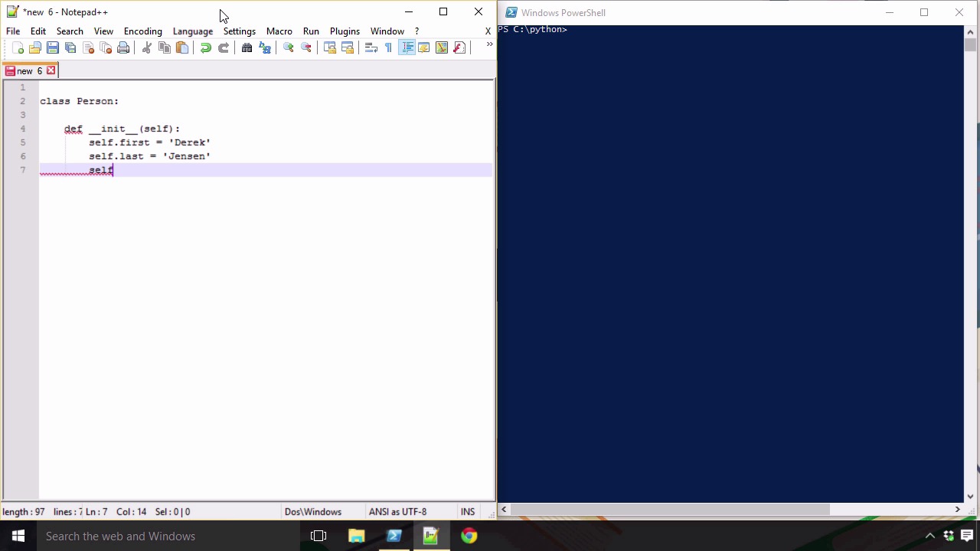Viewport: 980px width, 551px height.
Task: Click PowerShell scrollbar right arrow
Action: (957, 509)
